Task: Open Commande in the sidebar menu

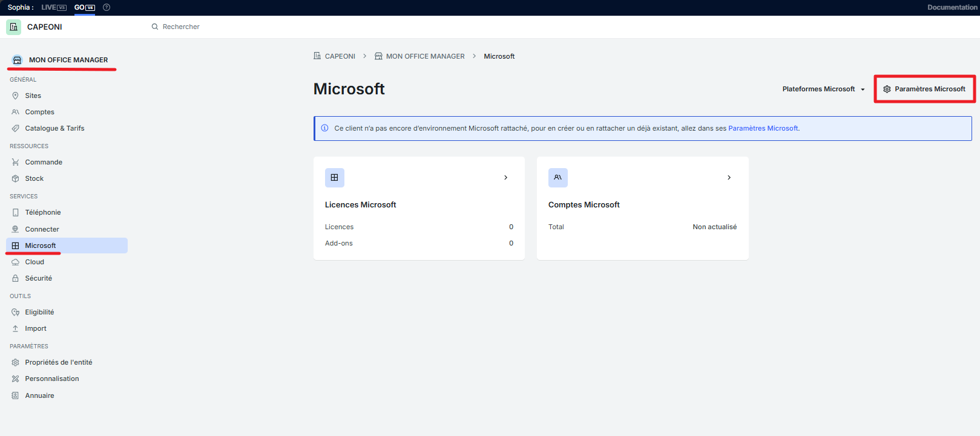Action: click(44, 162)
